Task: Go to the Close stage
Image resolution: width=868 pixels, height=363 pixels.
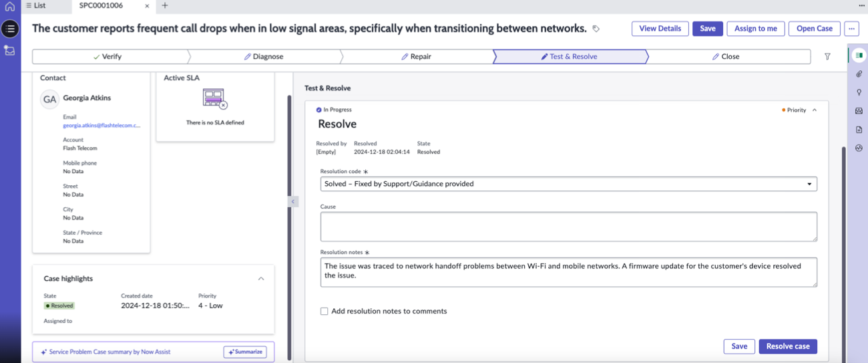Action: click(726, 57)
